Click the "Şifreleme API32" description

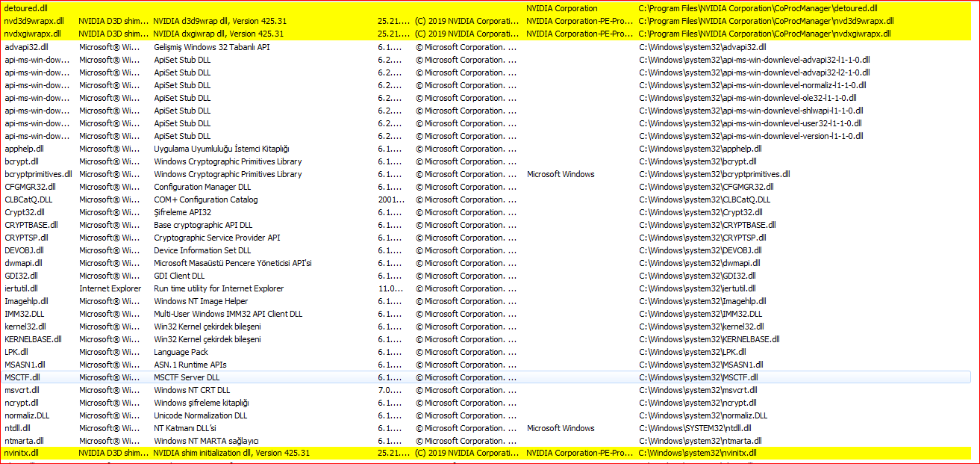[x=183, y=212]
